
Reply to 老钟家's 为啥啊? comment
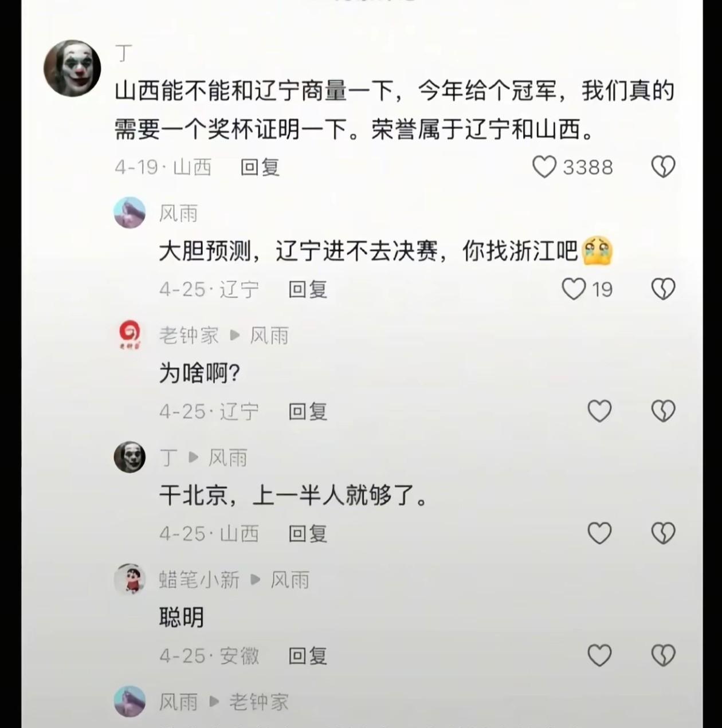coord(308,411)
